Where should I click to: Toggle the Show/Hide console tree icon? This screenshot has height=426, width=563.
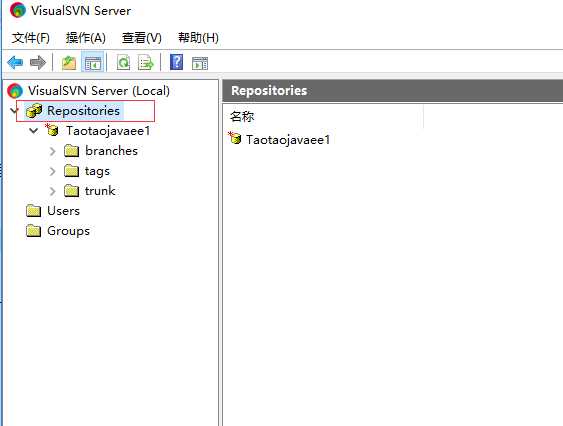(93, 63)
